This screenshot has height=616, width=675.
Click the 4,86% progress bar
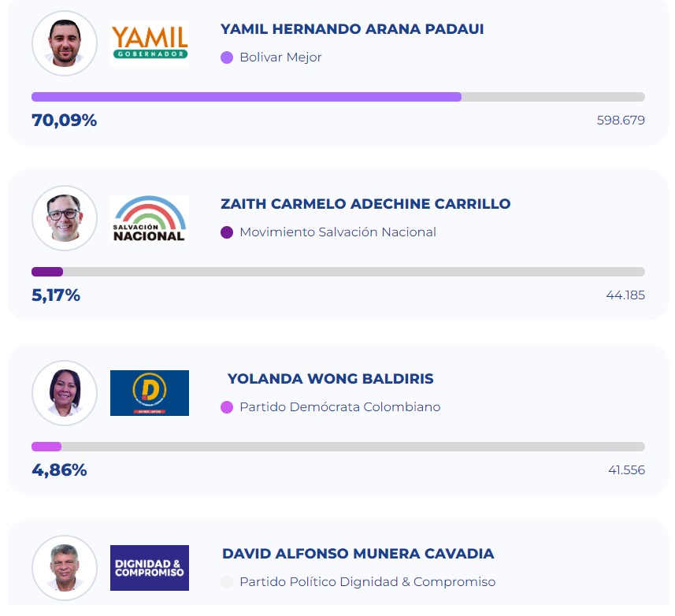339,447
